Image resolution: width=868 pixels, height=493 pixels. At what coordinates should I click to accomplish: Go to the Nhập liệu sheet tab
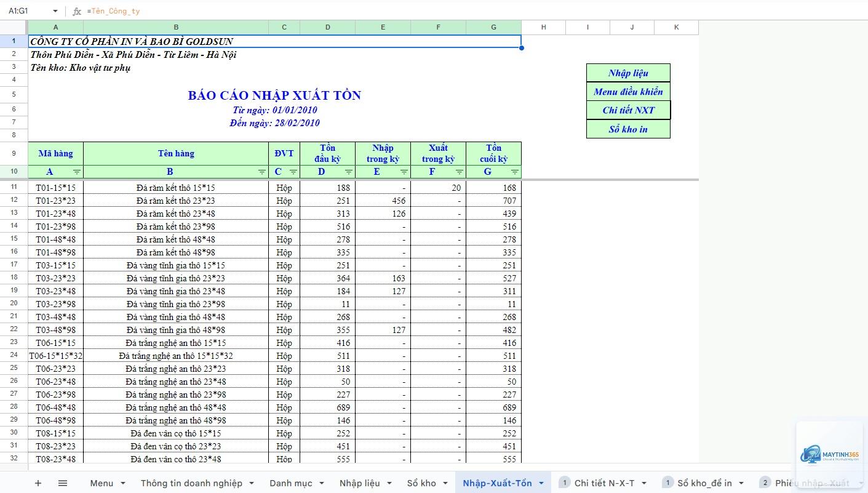click(x=359, y=483)
